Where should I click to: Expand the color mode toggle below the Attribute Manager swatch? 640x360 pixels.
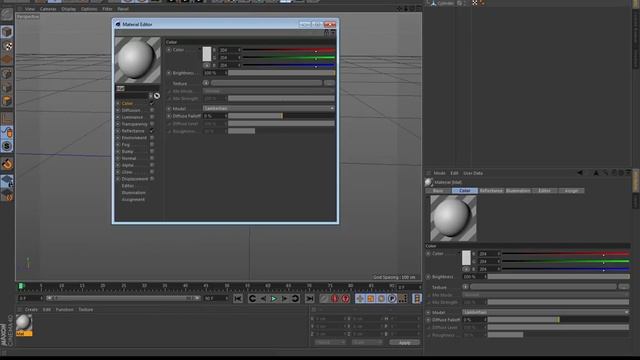(x=466, y=269)
